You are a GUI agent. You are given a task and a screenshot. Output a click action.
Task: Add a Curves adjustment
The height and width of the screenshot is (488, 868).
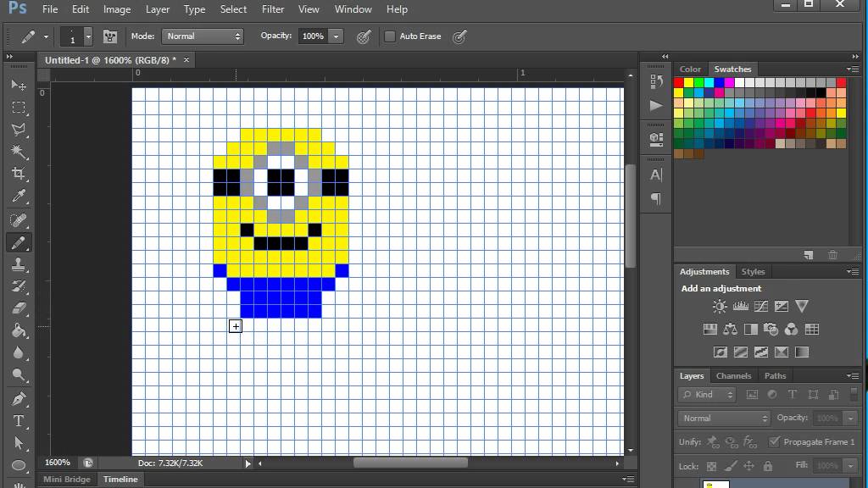pyautogui.click(x=761, y=307)
